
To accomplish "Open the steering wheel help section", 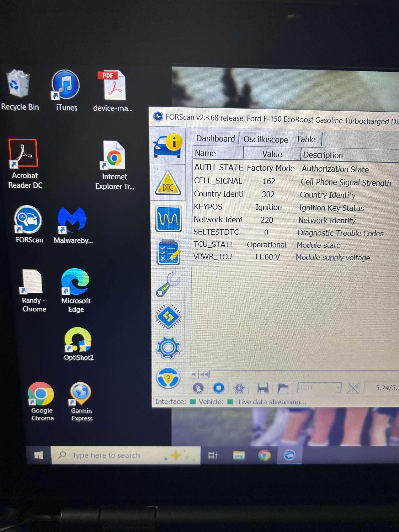I will click(x=168, y=379).
